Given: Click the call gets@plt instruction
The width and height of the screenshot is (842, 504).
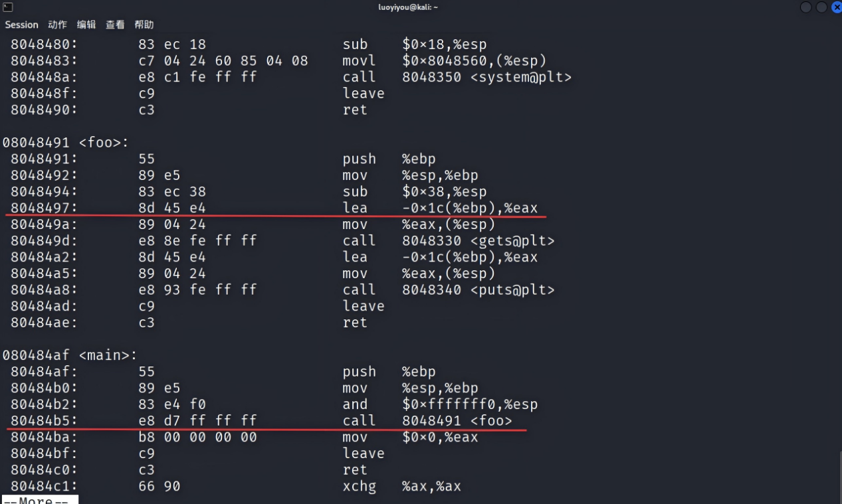Looking at the screenshot, I should pyautogui.click(x=449, y=240).
